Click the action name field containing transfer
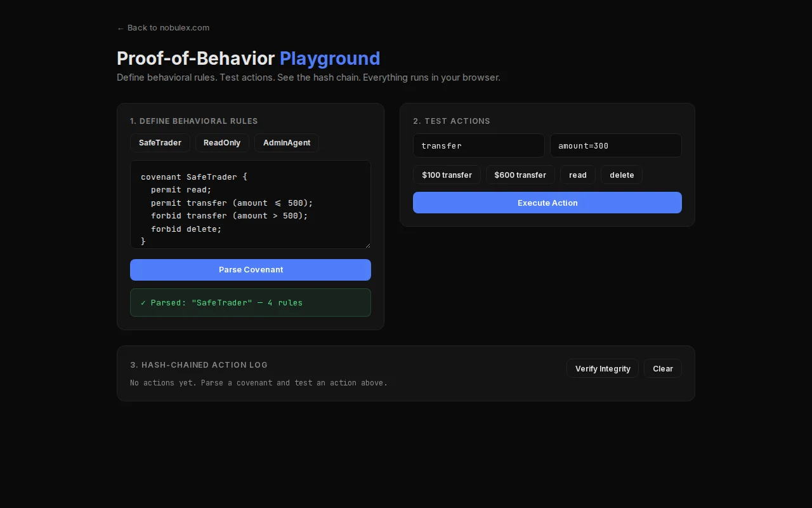 point(479,145)
